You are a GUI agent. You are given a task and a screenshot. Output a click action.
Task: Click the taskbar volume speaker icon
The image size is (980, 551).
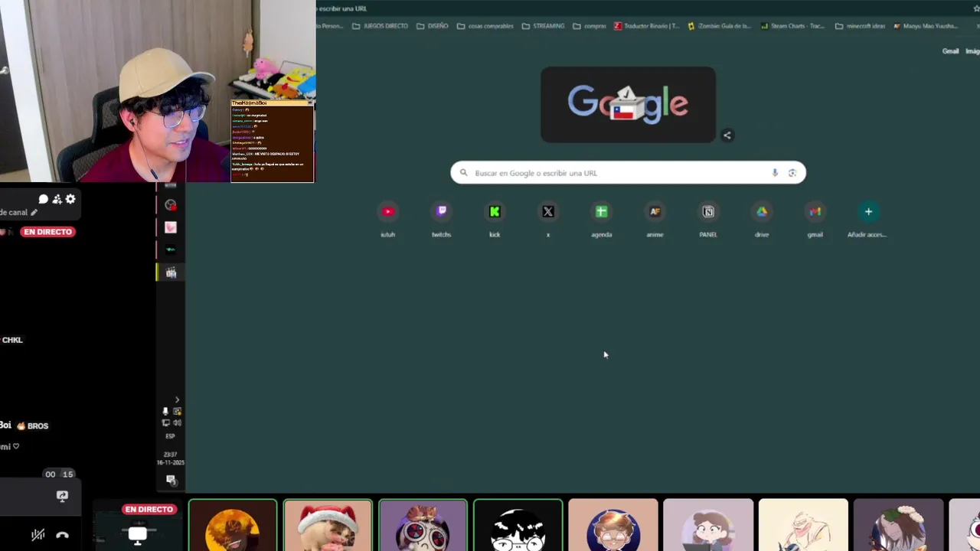(x=177, y=422)
